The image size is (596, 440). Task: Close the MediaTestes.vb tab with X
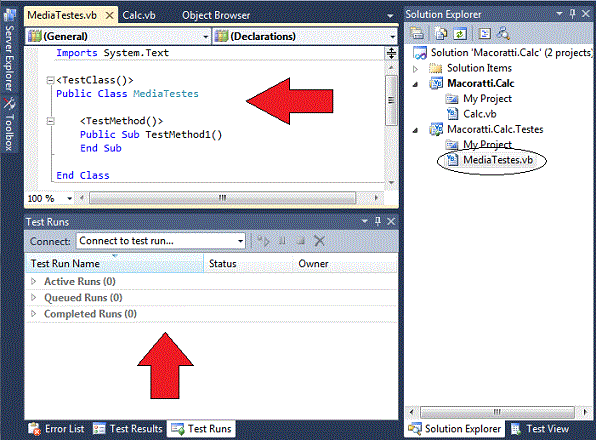[109, 16]
